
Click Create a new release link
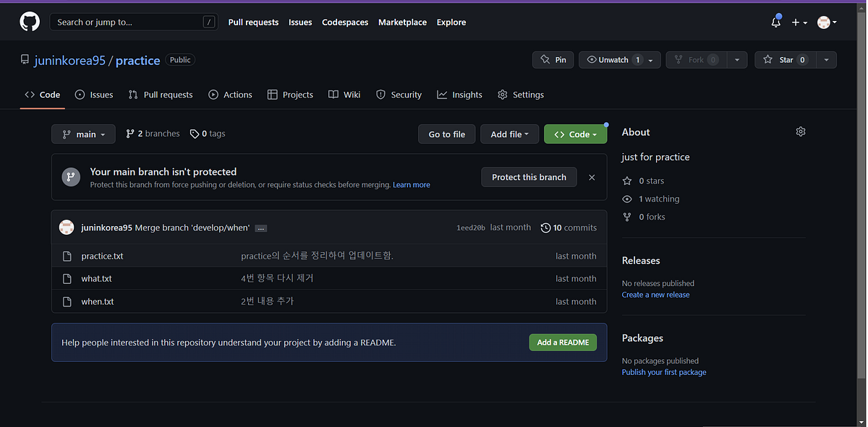(655, 295)
